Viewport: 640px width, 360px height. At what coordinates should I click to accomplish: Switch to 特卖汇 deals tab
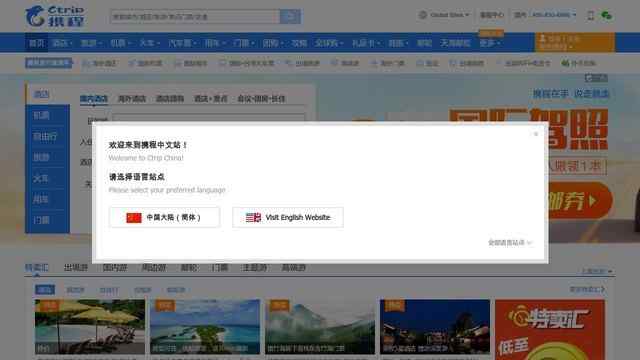pos(37,268)
